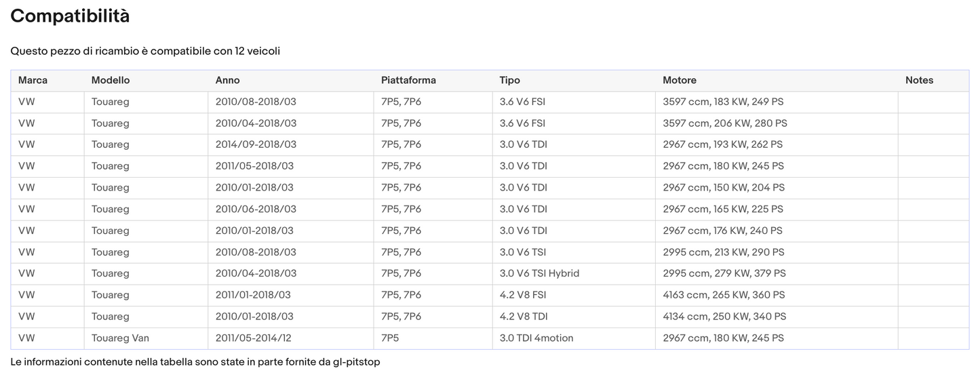Screen dimensions: 980x379
Task: Select the 3.0 TDI 4motion type cell
Action: pyautogui.click(x=536, y=338)
